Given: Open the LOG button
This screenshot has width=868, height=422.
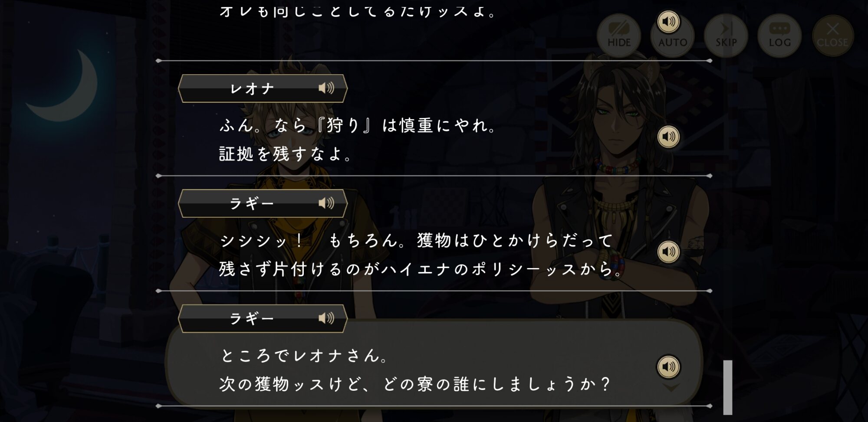Looking at the screenshot, I should pos(779,36).
